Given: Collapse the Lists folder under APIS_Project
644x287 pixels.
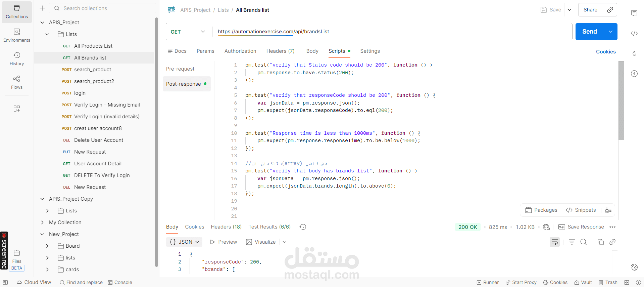Looking at the screenshot, I should tap(47, 34).
